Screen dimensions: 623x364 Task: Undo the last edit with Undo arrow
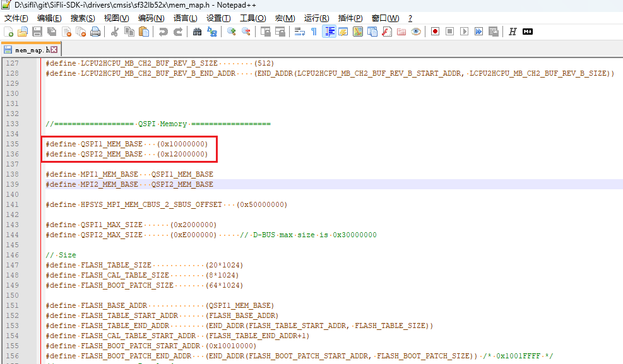coord(163,32)
